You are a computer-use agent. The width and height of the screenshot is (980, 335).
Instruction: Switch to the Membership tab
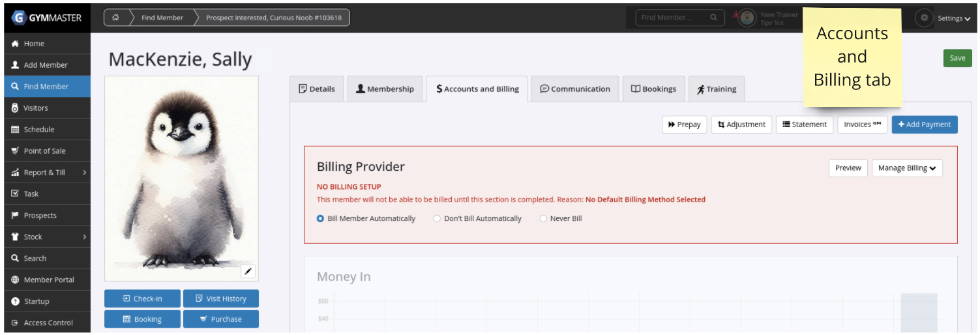(x=385, y=89)
